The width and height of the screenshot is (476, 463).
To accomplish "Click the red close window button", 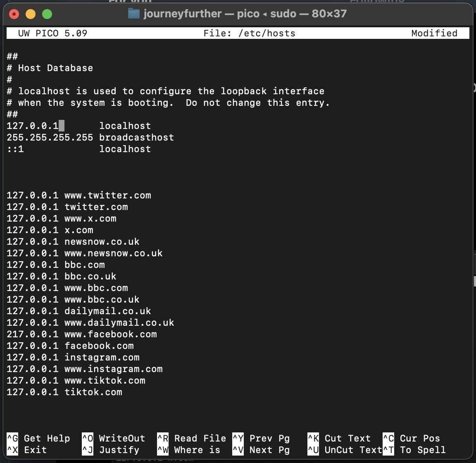I will tap(14, 14).
